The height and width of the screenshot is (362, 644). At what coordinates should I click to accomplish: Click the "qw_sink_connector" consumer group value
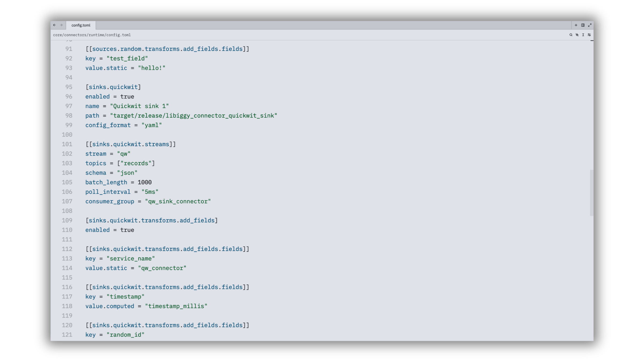(x=178, y=201)
